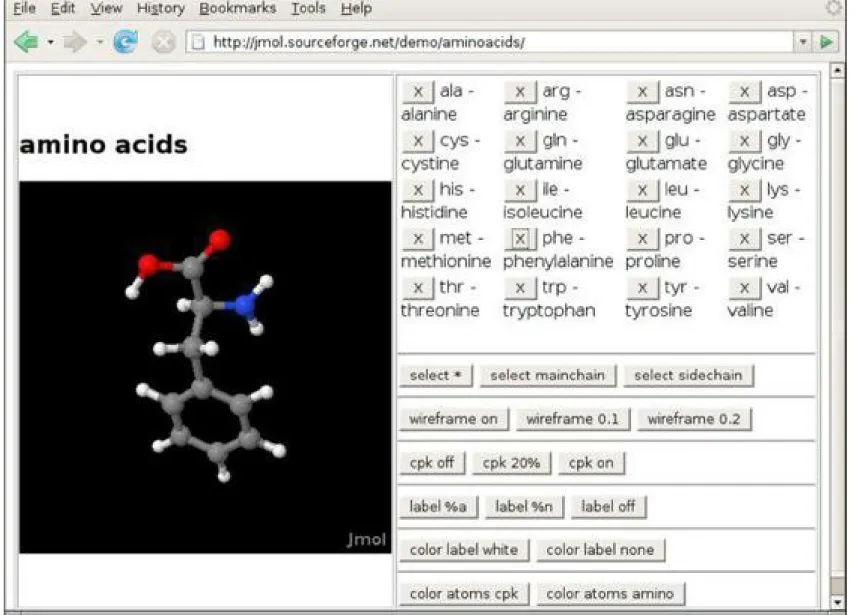Click 'color label white' button
The height and width of the screenshot is (615, 855).
[464, 550]
